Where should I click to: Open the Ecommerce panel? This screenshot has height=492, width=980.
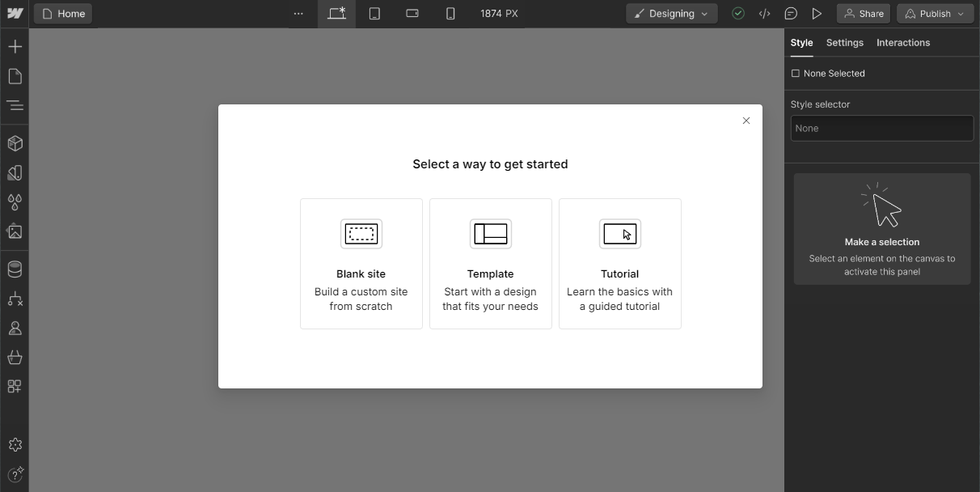pos(15,357)
